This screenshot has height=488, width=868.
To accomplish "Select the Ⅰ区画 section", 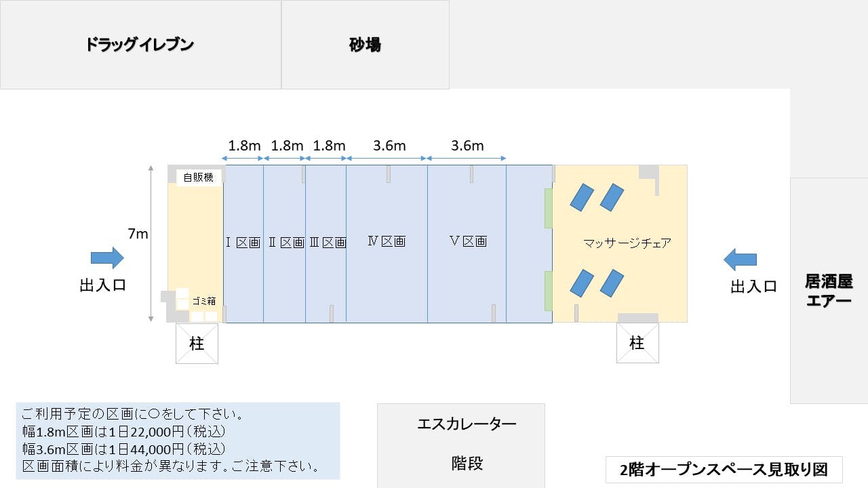I will (243, 243).
